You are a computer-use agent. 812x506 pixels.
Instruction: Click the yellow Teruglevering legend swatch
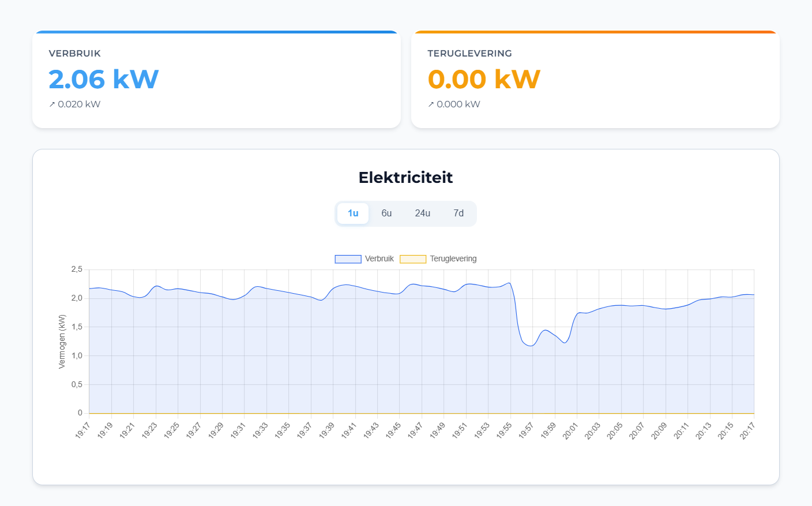[x=413, y=258]
